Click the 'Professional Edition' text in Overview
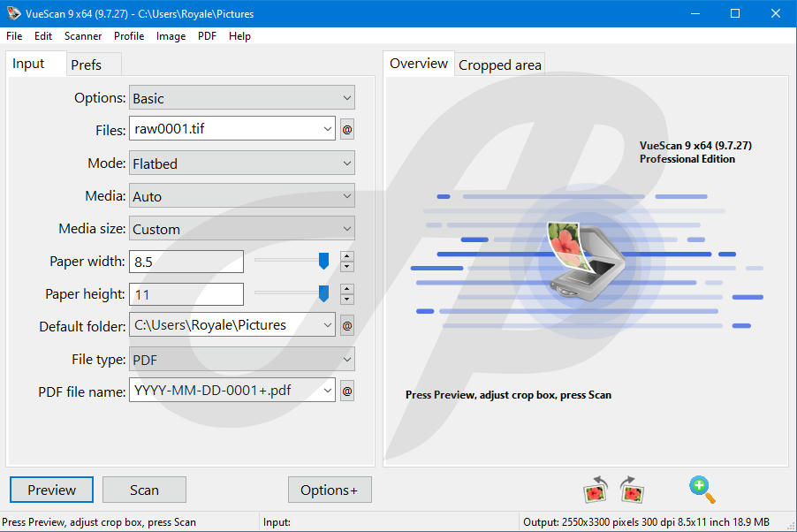Image resolution: width=797 pixels, height=532 pixels. 687,159
